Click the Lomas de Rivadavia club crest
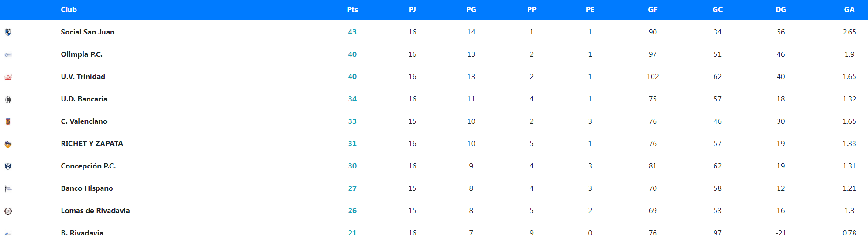This screenshot has height=242, width=868. [8, 211]
